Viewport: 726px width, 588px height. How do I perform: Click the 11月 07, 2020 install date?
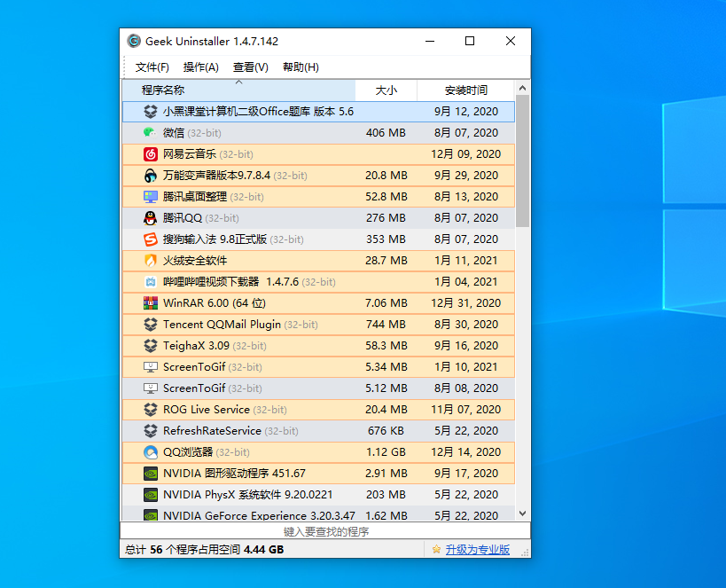click(x=465, y=410)
